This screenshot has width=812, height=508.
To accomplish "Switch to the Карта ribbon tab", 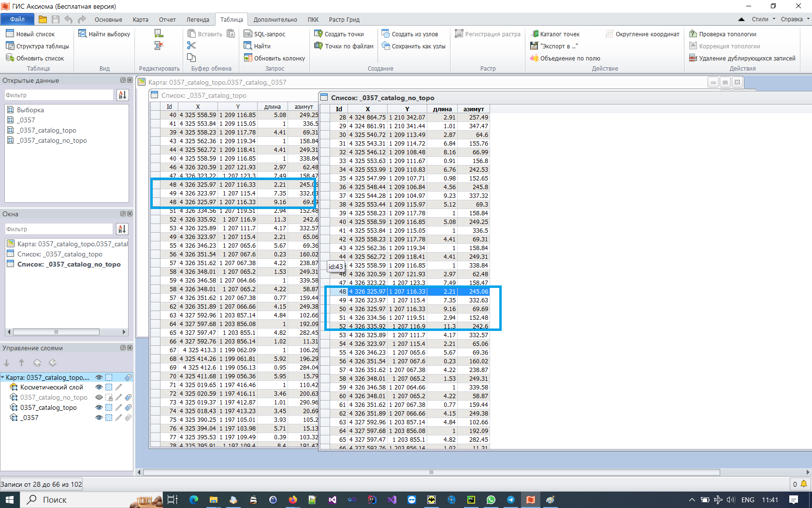I will point(140,20).
